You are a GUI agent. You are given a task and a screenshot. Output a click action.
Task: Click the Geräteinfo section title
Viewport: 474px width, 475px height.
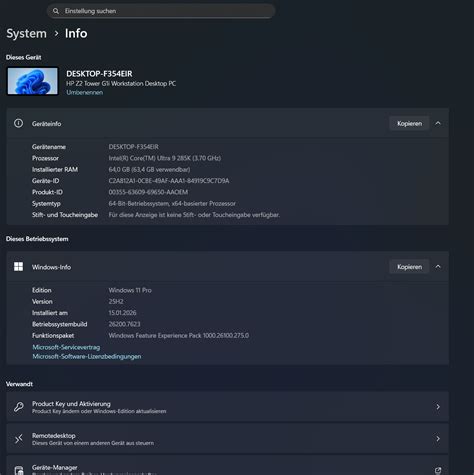tap(46, 124)
